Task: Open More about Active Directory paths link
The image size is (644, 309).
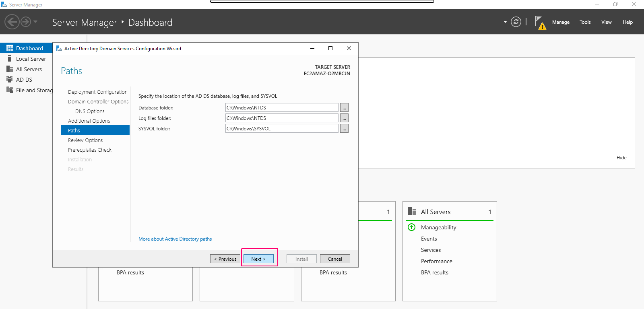Action: point(175,239)
